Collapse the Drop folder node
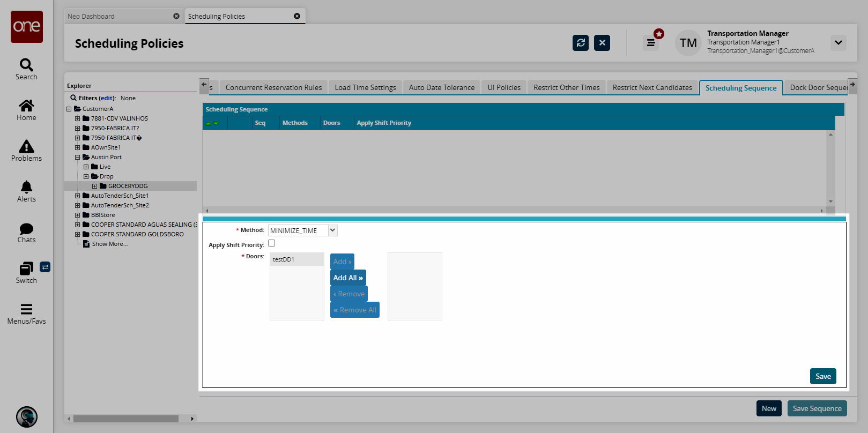868x433 pixels. click(86, 176)
